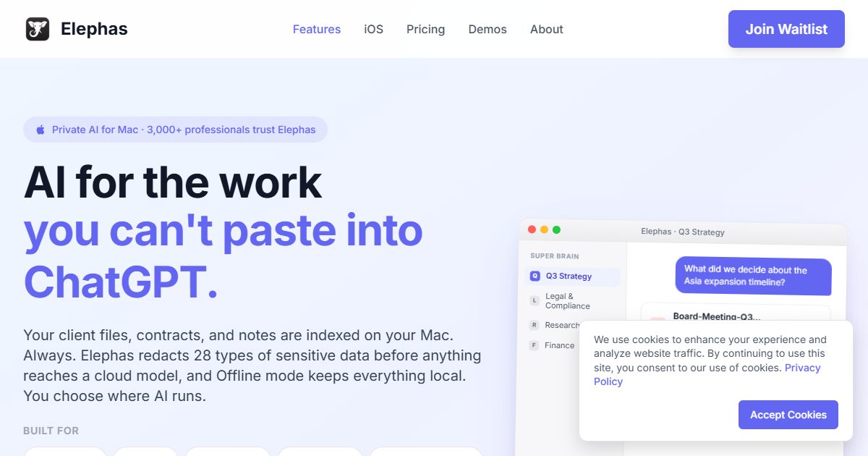
Task: Select Q3 Strategy in Super Brain sidebar
Action: 572,276
